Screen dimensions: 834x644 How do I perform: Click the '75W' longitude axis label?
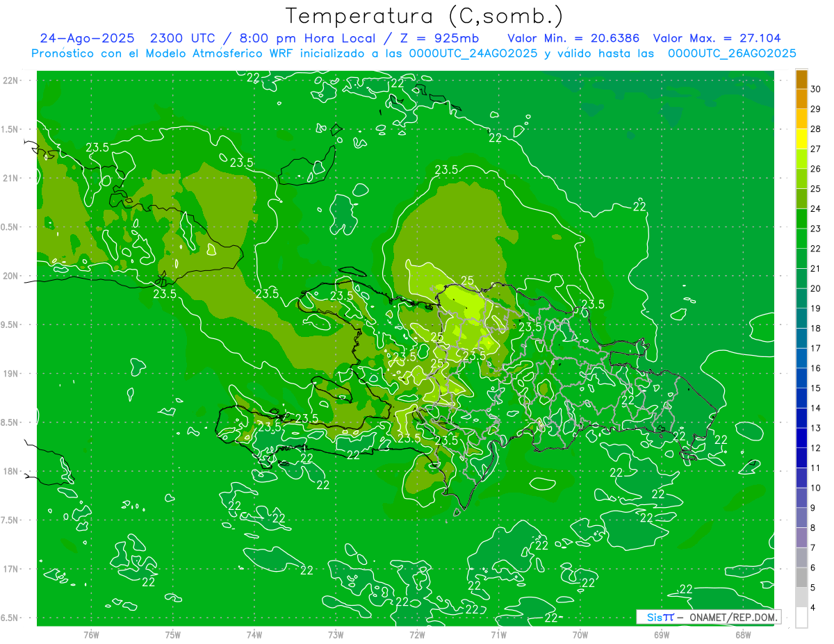(172, 635)
